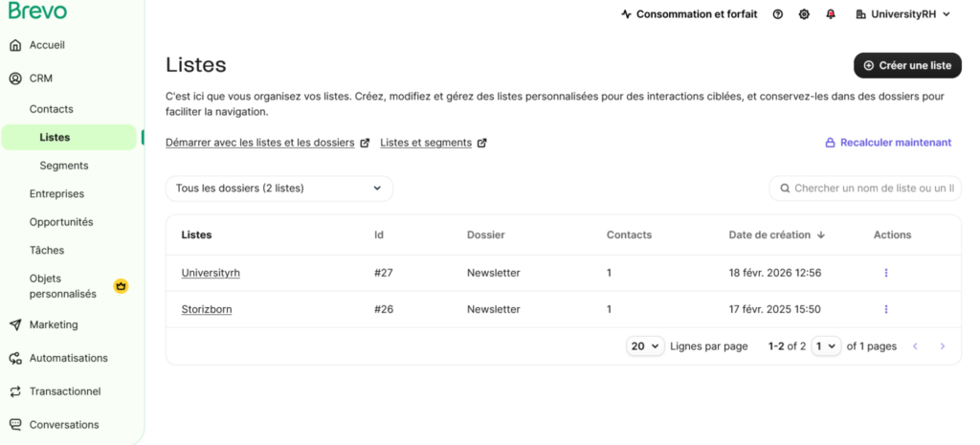
Task: Open actions menu for Universityrh list
Action: [886, 273]
